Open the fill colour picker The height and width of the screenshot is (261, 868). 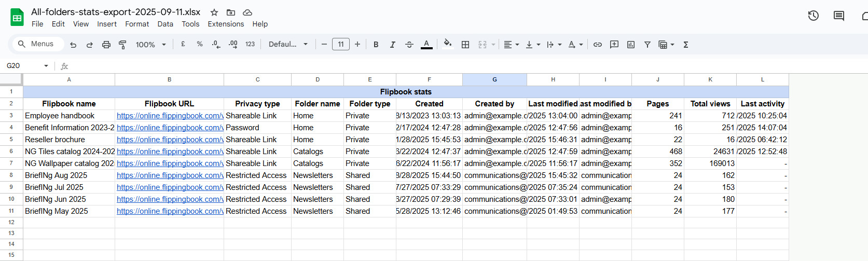click(x=447, y=44)
